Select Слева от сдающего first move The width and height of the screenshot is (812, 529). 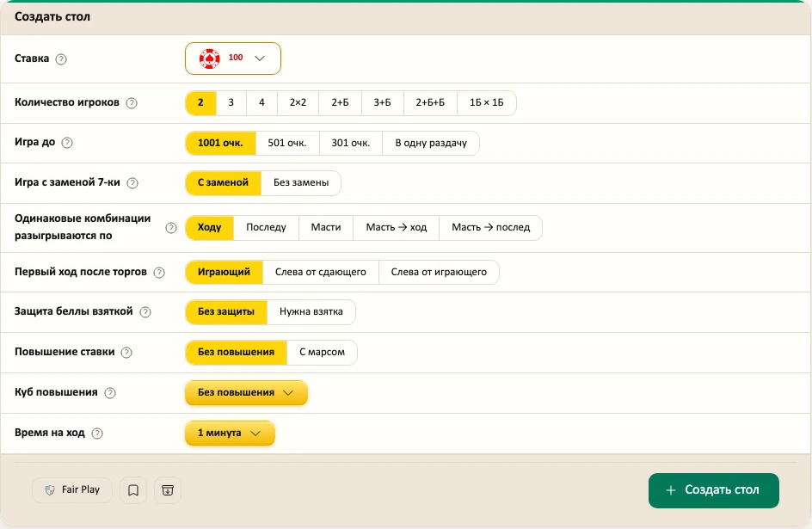click(x=321, y=272)
